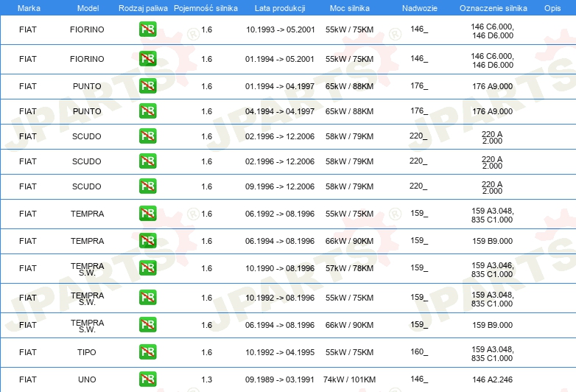The image size is (576, 392).
Task: Click the UNO model cell
Action: 87,380
